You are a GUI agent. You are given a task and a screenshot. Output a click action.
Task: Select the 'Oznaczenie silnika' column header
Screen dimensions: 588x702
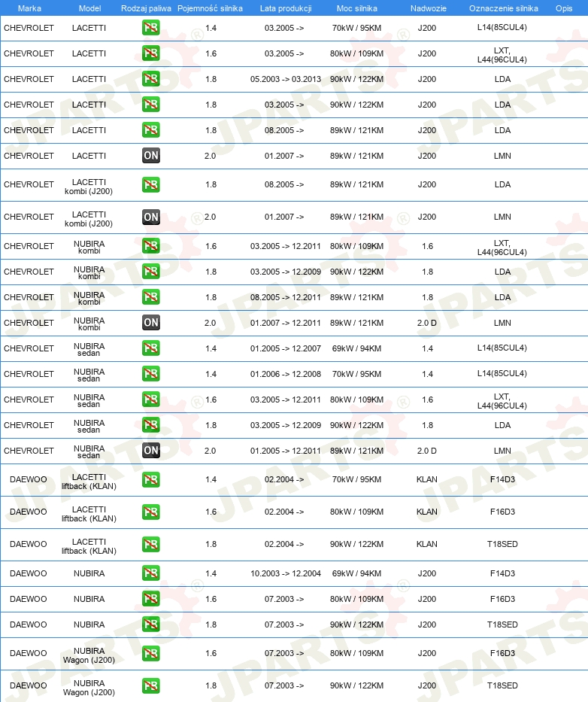point(504,8)
